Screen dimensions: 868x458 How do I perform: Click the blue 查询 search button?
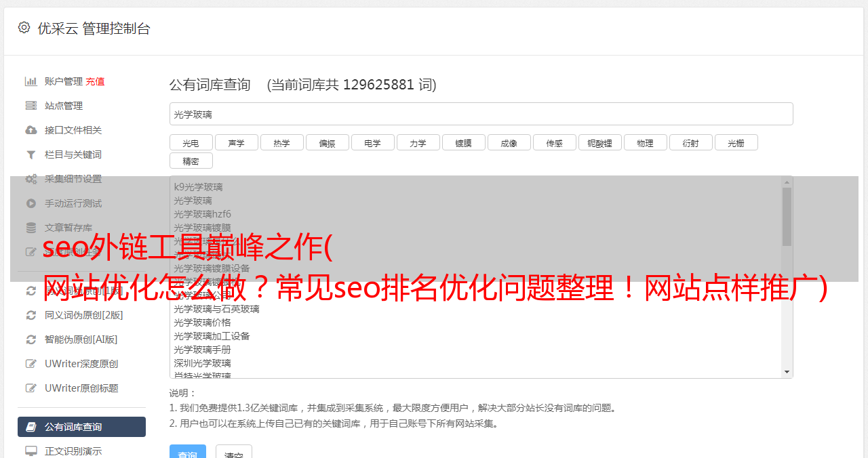pyautogui.click(x=187, y=452)
